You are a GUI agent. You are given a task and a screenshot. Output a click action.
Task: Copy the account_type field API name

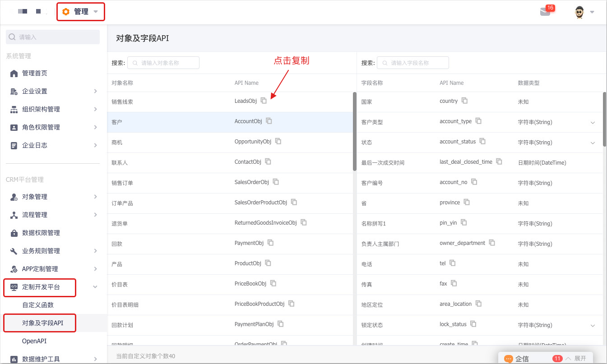(479, 121)
